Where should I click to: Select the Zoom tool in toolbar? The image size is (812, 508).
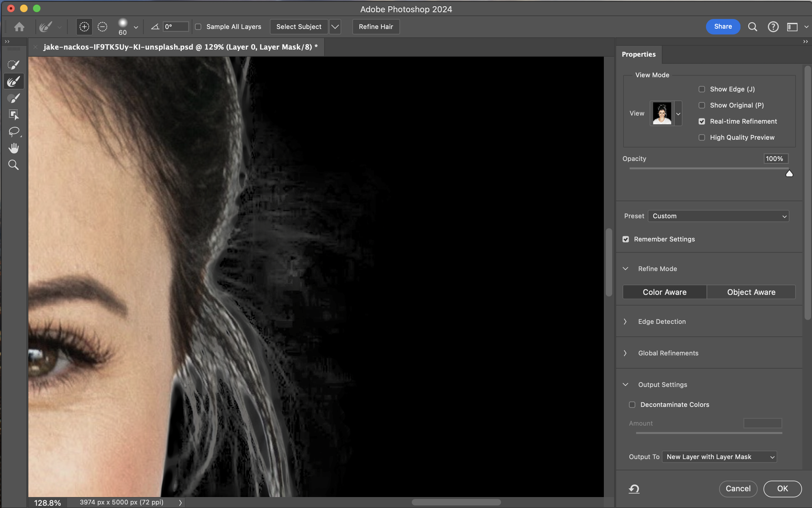14,165
